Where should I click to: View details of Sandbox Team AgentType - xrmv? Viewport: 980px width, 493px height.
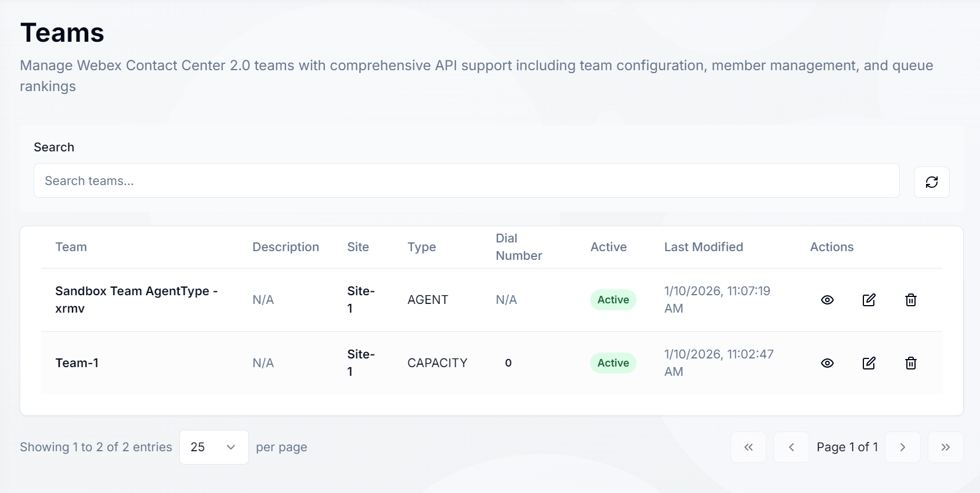pos(827,300)
